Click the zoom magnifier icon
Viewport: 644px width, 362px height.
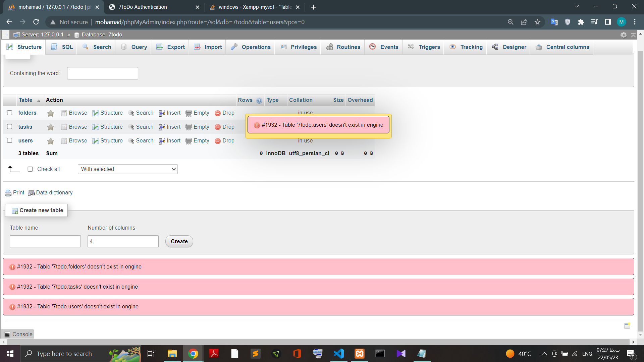pos(511,22)
